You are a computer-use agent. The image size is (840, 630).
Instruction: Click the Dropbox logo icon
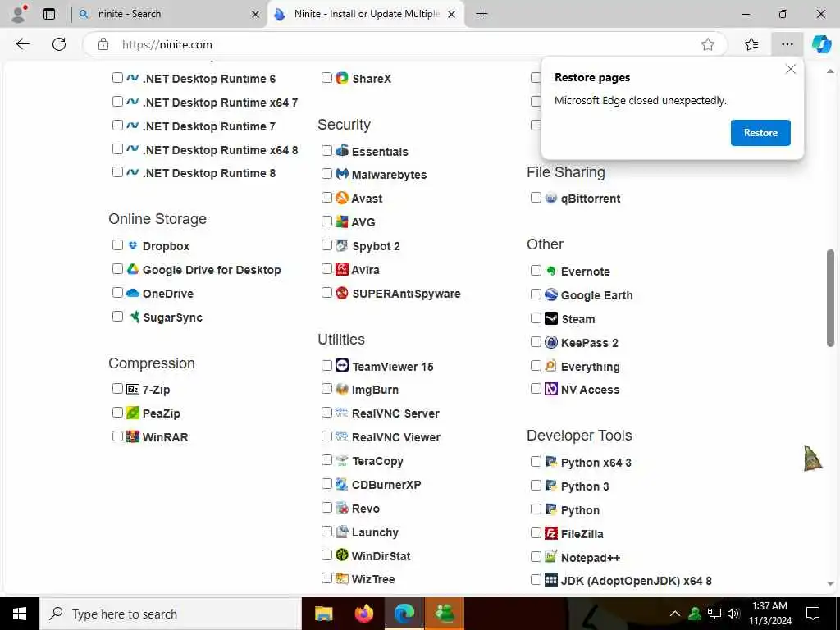(x=133, y=245)
